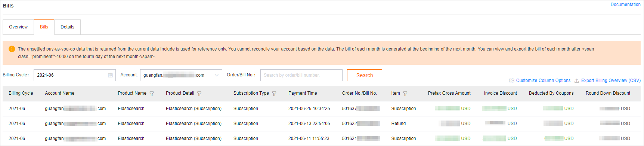Focus the Order/Bill No. search field
The width and height of the screenshot is (644, 146).
(301, 75)
